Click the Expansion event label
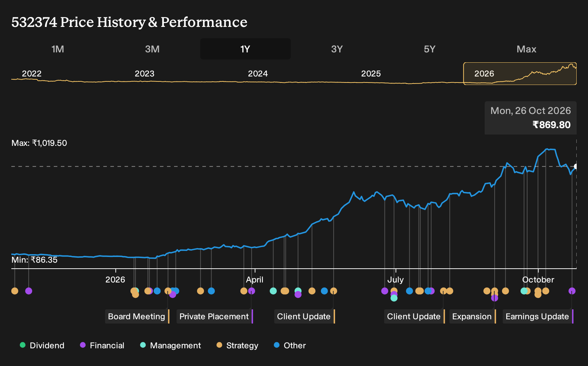This screenshot has height=366, width=588. click(x=473, y=316)
